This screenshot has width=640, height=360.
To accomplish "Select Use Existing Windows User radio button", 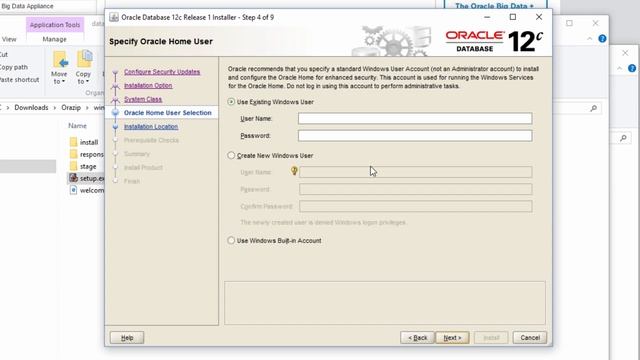I will [x=231, y=102].
